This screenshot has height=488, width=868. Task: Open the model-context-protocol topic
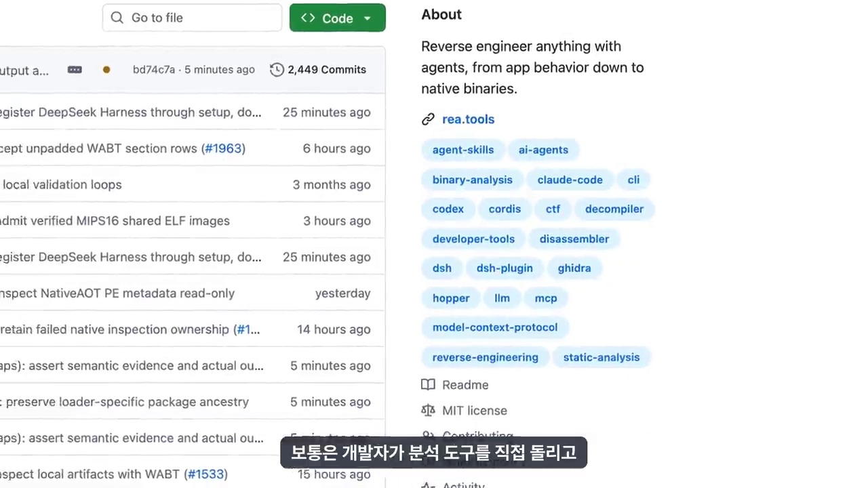(495, 327)
